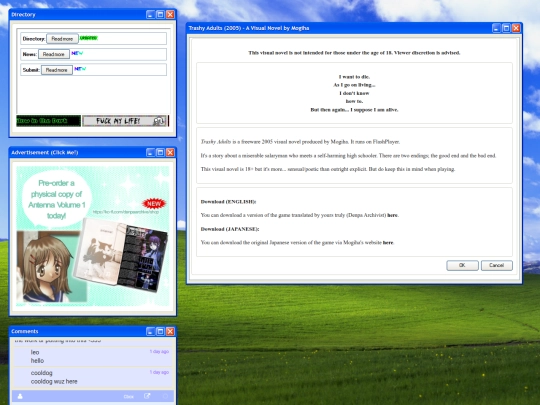This screenshot has width=540, height=405.
Task: Click the 'cooldog' commenter name
Action: click(x=41, y=373)
